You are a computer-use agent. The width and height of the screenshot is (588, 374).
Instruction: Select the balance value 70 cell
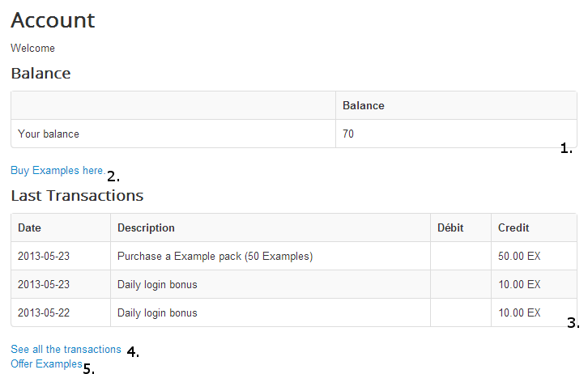[348, 134]
